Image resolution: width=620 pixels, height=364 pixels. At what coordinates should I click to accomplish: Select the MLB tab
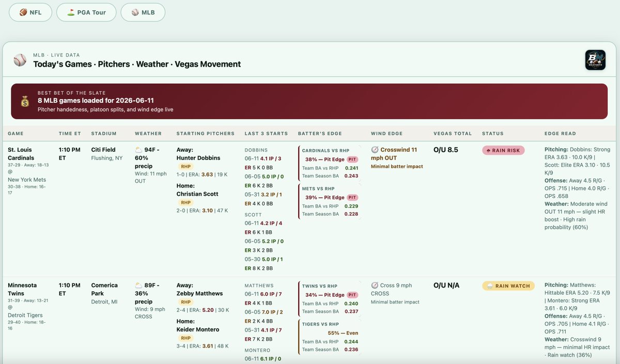143,12
